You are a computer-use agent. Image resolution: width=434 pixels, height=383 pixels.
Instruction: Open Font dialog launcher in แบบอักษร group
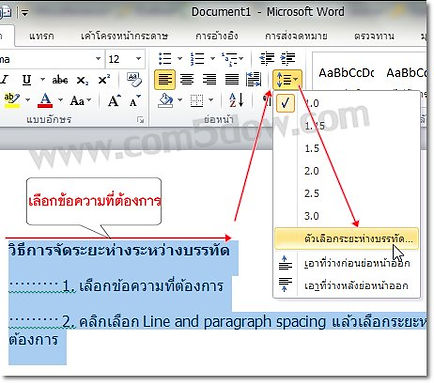coord(141,119)
